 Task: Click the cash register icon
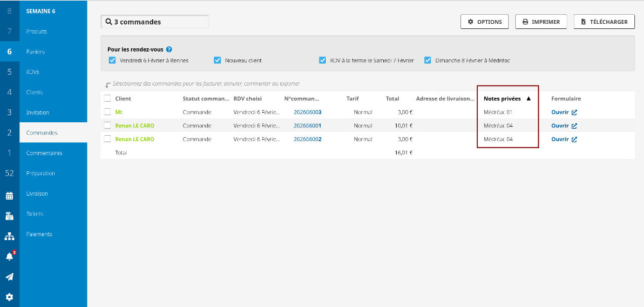point(9,216)
